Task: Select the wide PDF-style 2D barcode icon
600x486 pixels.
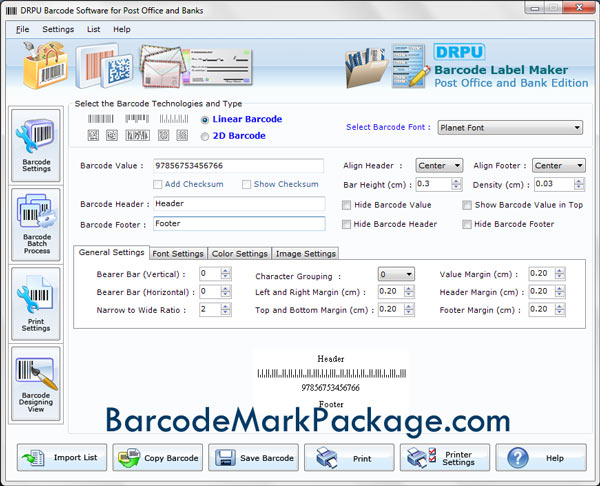Action: pyautogui.click(x=137, y=135)
